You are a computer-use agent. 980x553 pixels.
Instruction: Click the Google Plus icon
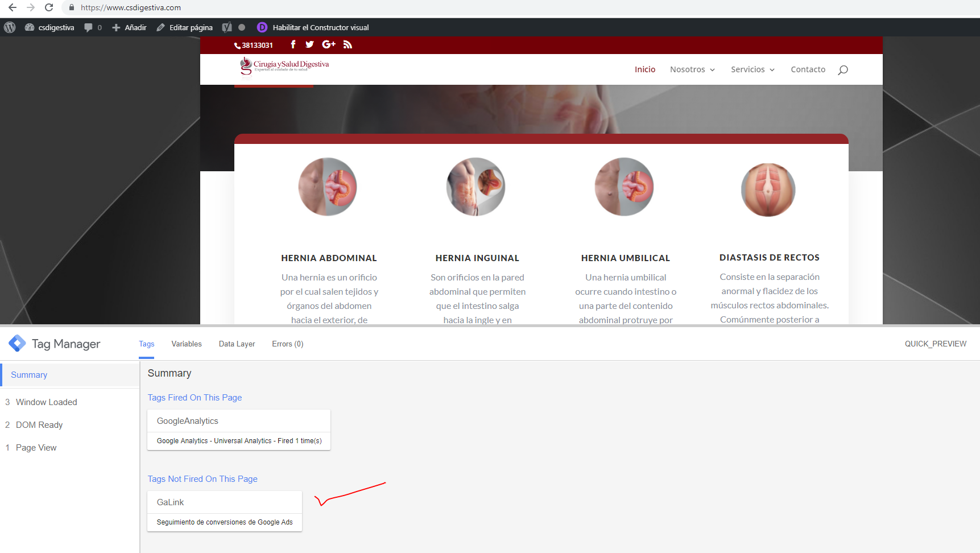[x=329, y=44]
